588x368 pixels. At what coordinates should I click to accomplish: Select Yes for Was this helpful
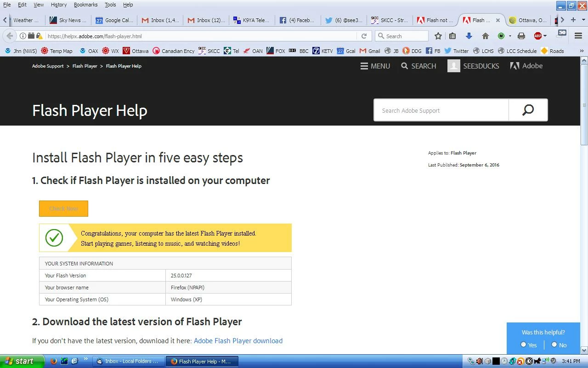coord(523,345)
